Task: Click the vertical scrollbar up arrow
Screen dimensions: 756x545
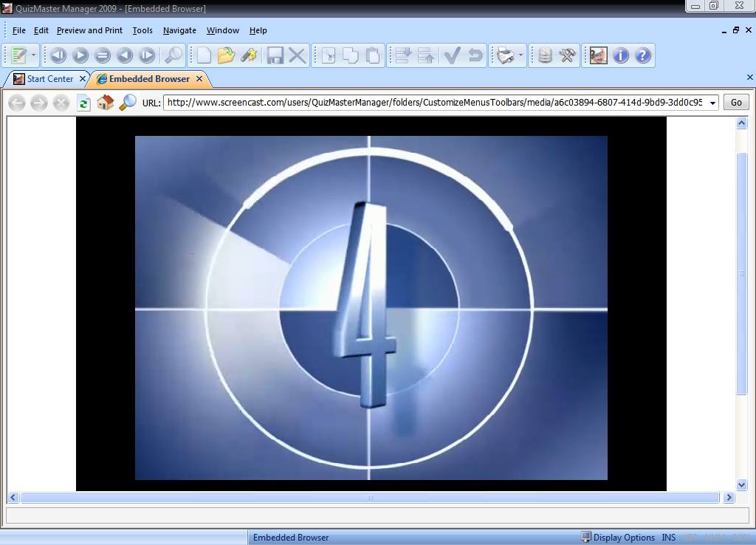Action: (741, 123)
